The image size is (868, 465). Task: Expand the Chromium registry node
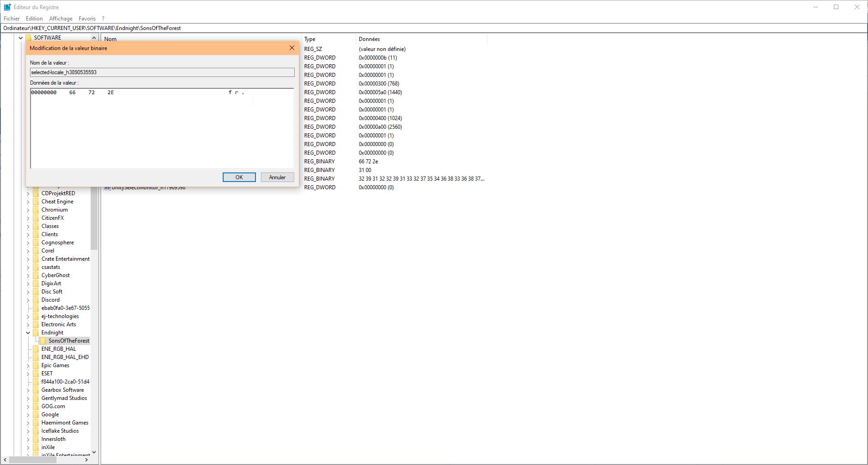tap(28, 209)
